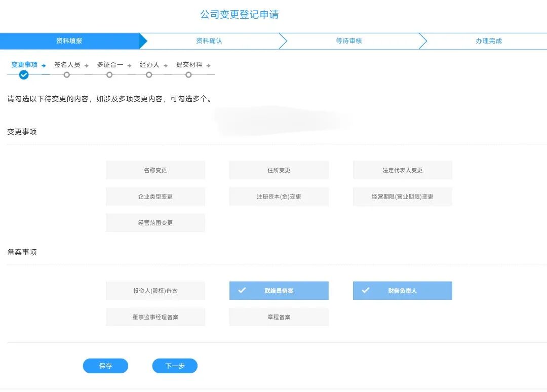Click the 下一步 button
The image size is (547, 392).
175,366
